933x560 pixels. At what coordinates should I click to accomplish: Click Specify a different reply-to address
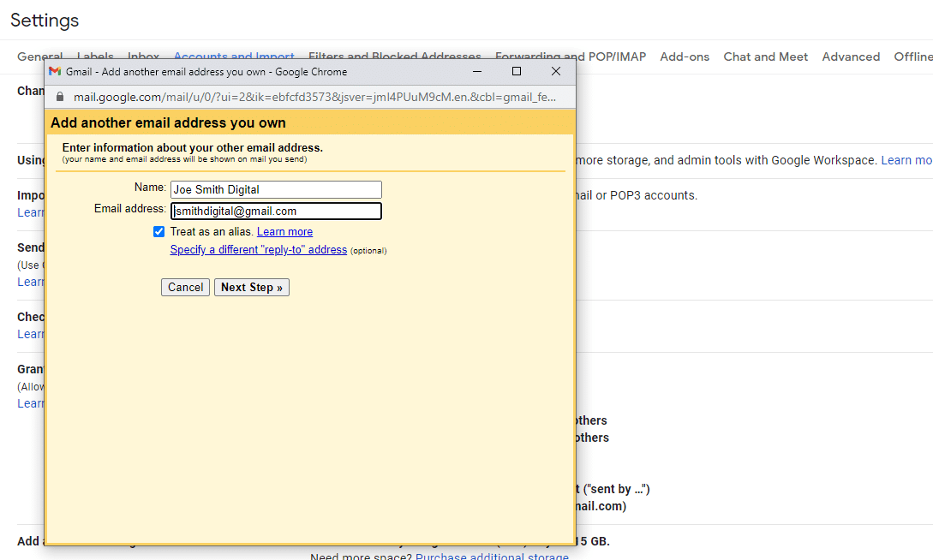pos(258,250)
